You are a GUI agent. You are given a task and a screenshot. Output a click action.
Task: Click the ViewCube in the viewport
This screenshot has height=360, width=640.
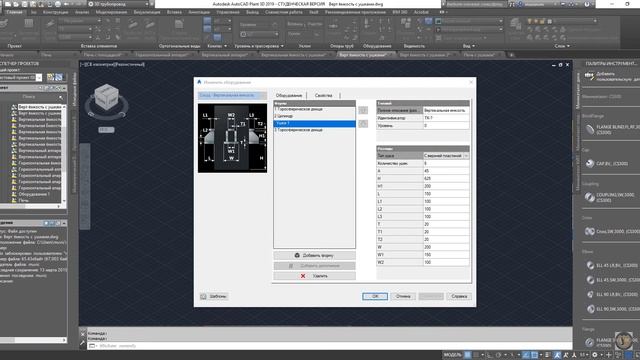point(107,98)
